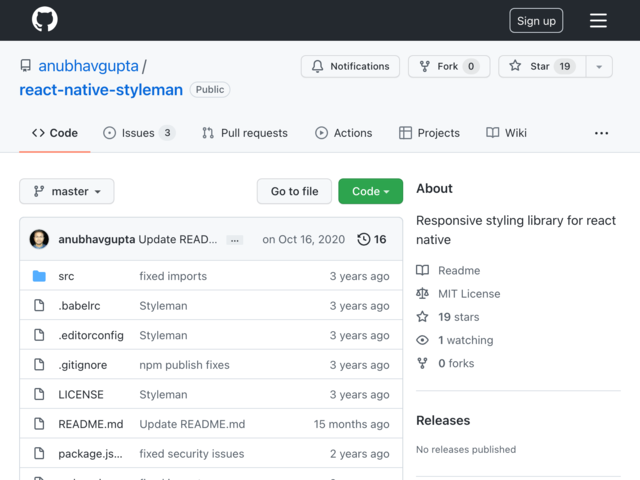640x480 pixels.
Task: Open the Update README.md commit message
Action: (192, 424)
